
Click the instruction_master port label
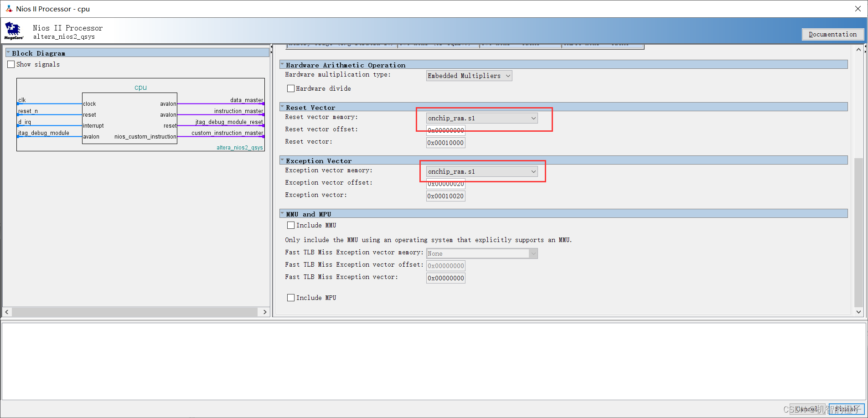pyautogui.click(x=239, y=111)
